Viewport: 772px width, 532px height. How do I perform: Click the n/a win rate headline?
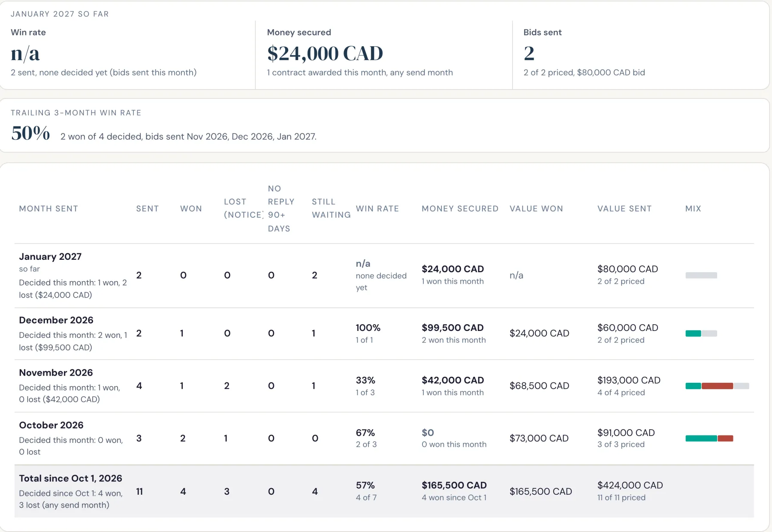[25, 54]
